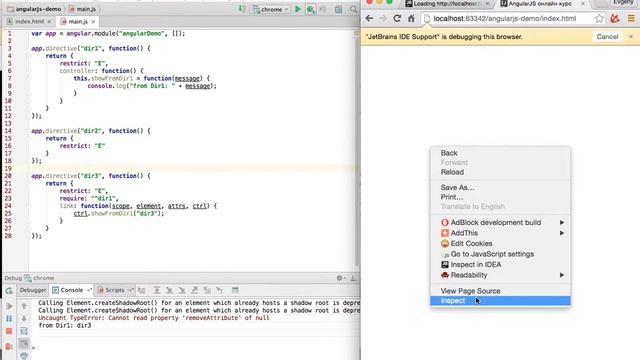Choose Reload in the context menu
The width and height of the screenshot is (640, 360).
click(x=500, y=172)
